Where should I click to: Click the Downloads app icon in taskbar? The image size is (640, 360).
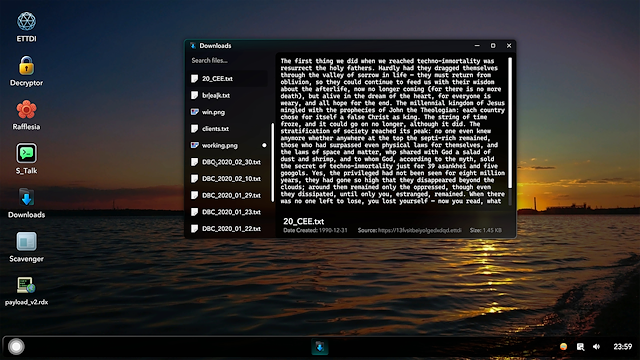[320, 347]
